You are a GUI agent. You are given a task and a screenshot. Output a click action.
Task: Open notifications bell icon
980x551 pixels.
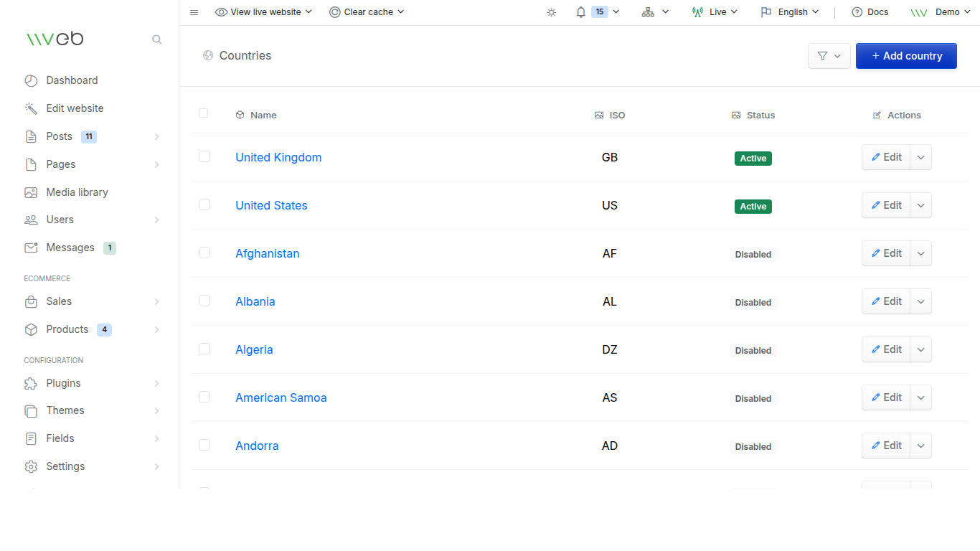581,12
